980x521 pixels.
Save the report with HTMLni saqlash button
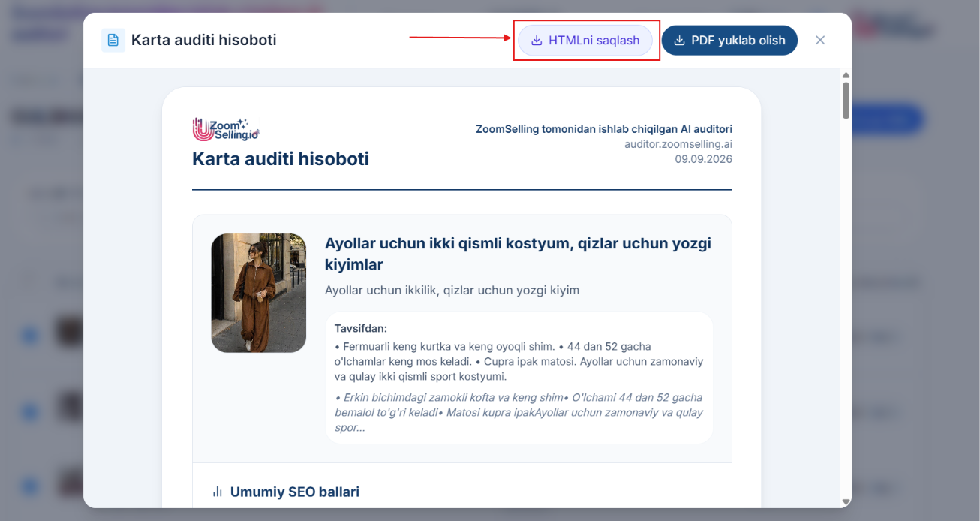point(585,41)
